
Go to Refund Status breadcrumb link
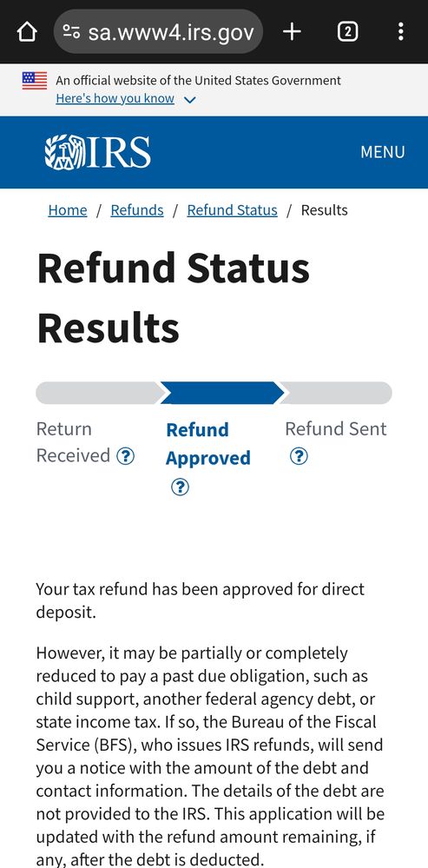tap(233, 210)
